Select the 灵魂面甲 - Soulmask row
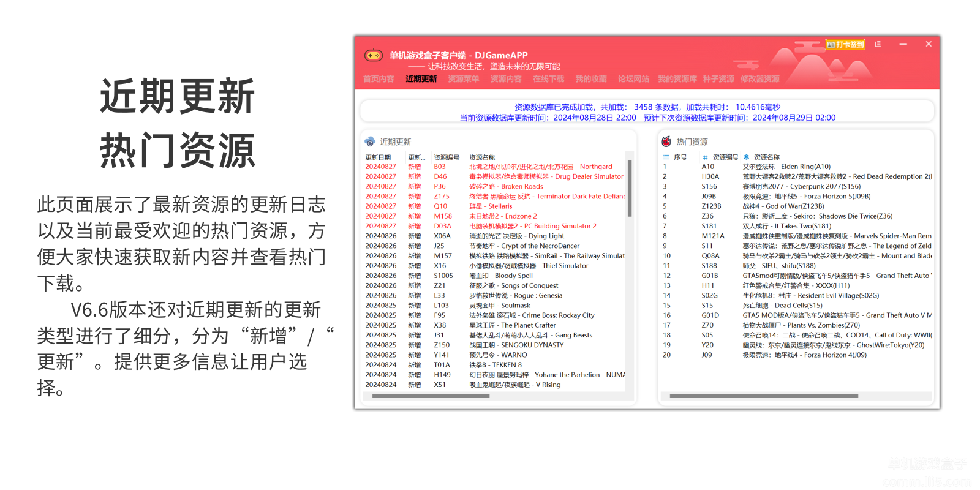This screenshot has height=490, width=980. tap(495, 305)
